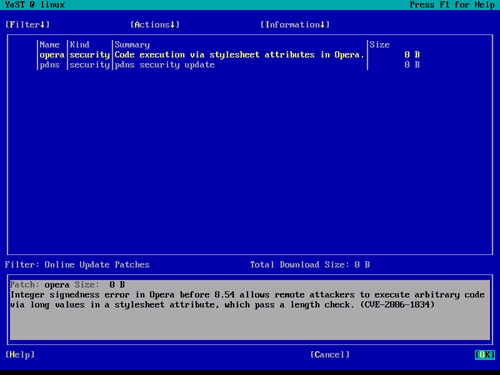
Task: Click summary 'Code execution via stylesheet attributes in Opera.'
Action: point(239,55)
